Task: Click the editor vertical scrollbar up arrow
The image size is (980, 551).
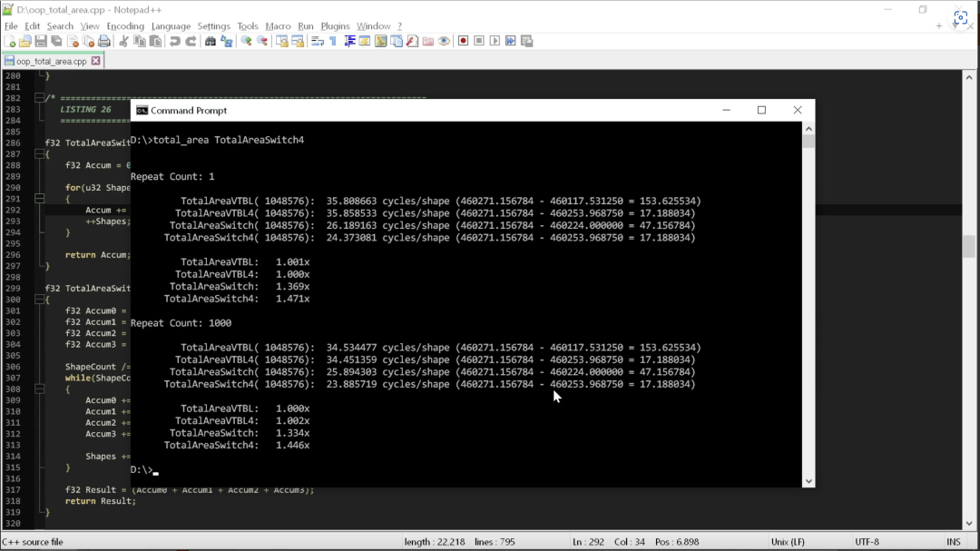Action: (x=969, y=77)
